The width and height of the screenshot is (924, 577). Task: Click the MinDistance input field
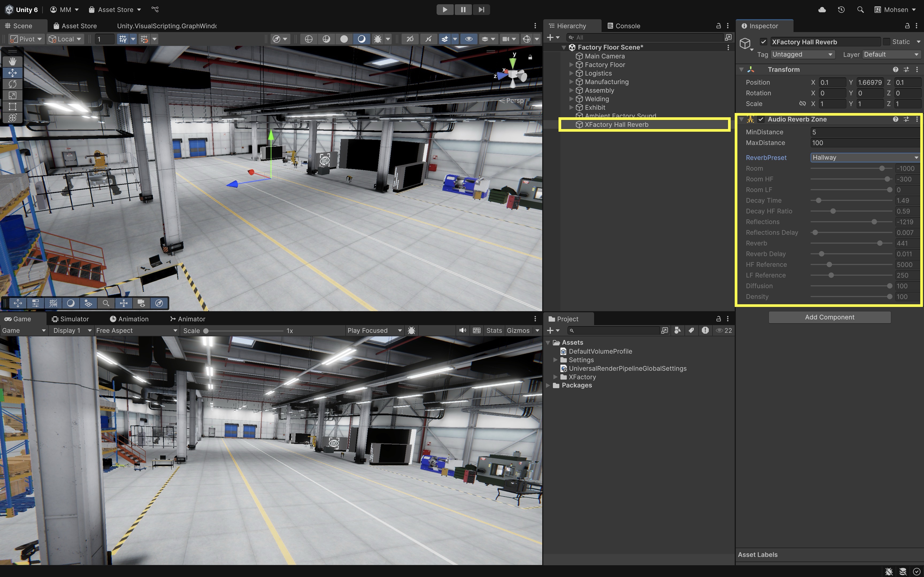tap(865, 132)
